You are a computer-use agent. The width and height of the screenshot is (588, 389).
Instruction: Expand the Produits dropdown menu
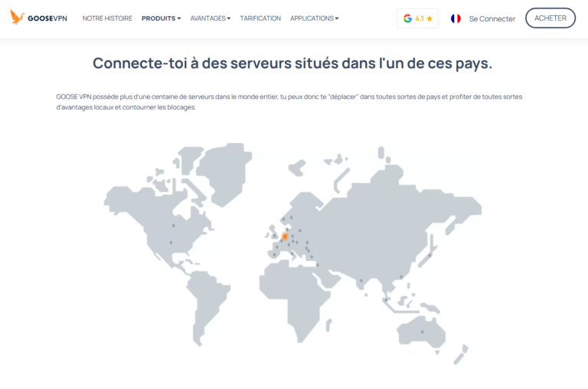click(x=161, y=18)
